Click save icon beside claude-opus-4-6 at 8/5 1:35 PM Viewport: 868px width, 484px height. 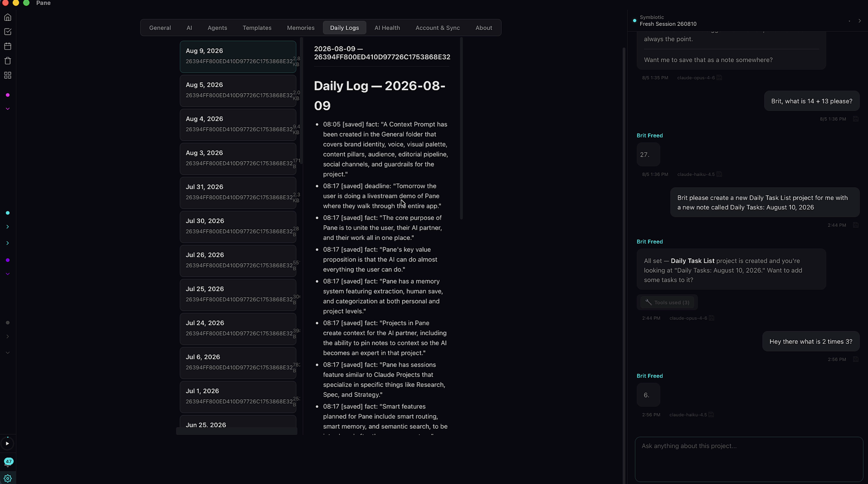[x=719, y=78]
